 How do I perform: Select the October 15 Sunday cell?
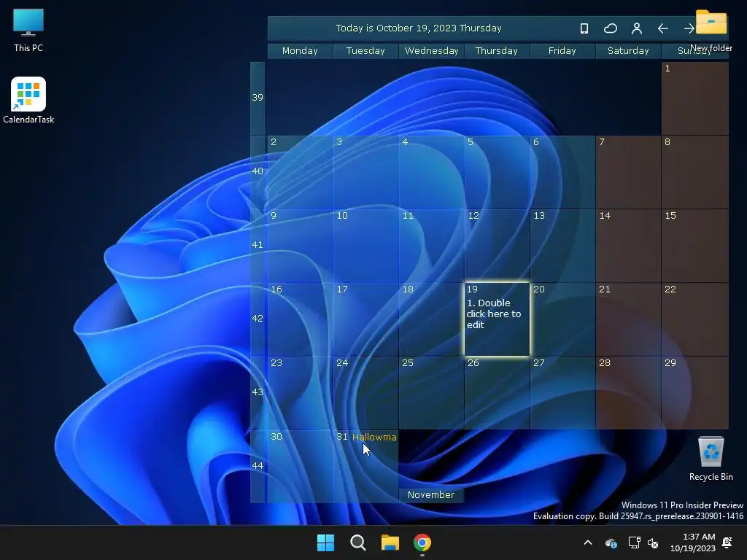(x=694, y=246)
